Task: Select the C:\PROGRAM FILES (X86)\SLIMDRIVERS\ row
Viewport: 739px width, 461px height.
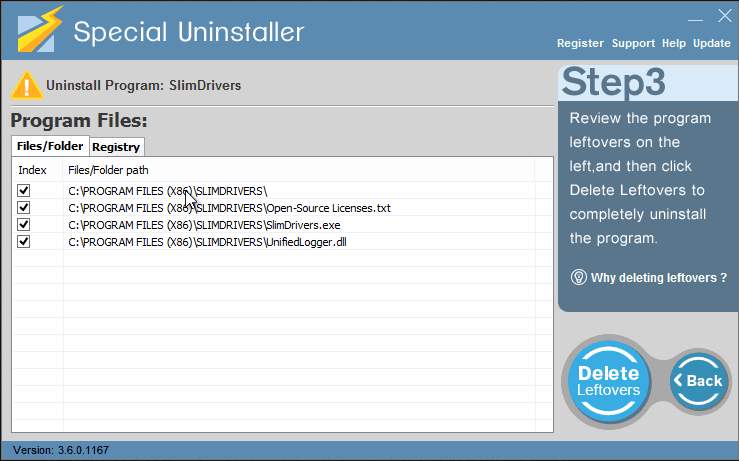Action: 282,191
